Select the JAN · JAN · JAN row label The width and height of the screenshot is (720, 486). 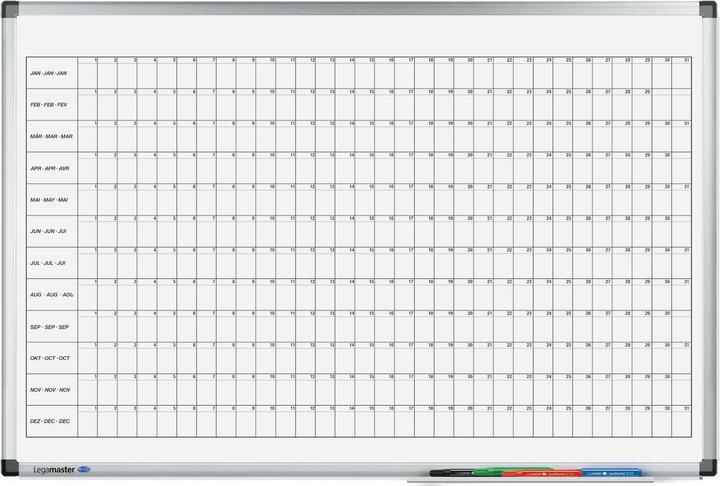[49, 74]
